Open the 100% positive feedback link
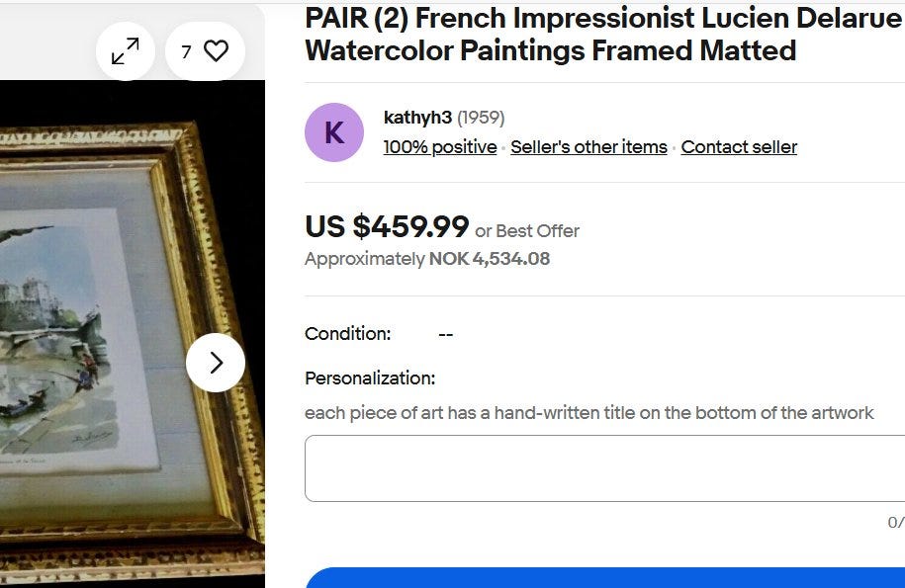The width and height of the screenshot is (905, 588). [x=440, y=147]
